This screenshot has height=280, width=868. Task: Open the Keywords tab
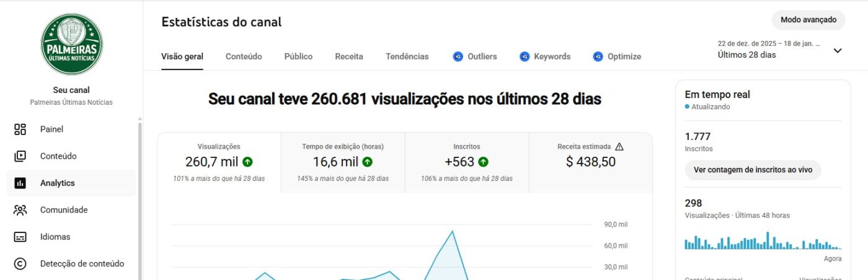coord(545,56)
